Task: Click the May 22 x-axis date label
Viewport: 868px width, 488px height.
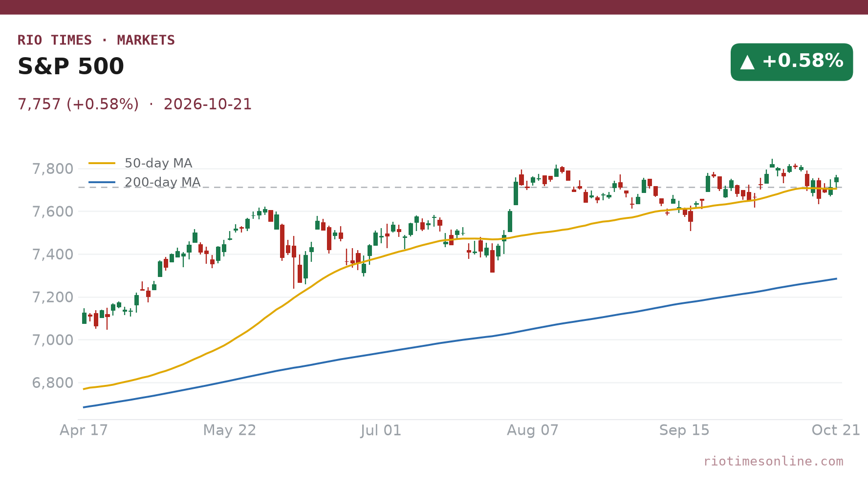Action: tap(230, 430)
